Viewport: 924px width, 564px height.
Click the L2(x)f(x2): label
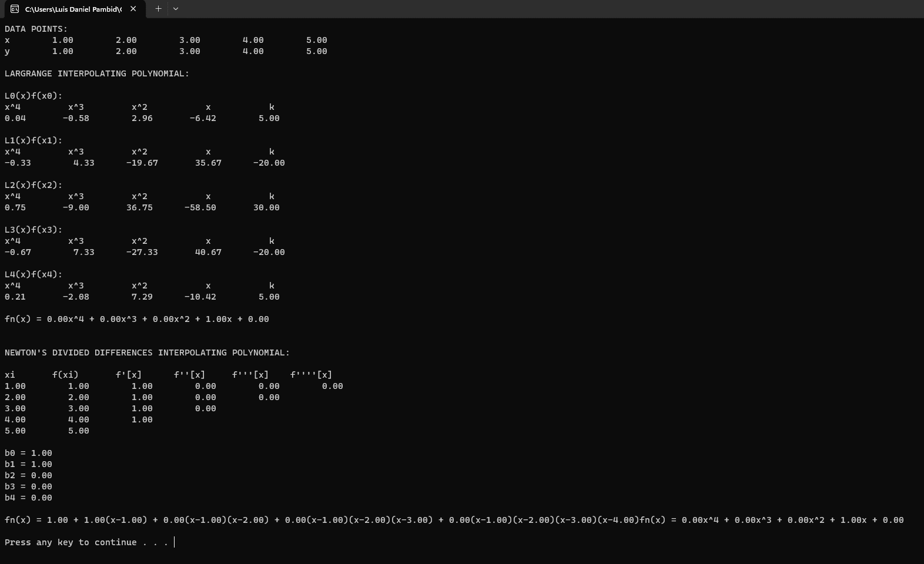coord(34,185)
